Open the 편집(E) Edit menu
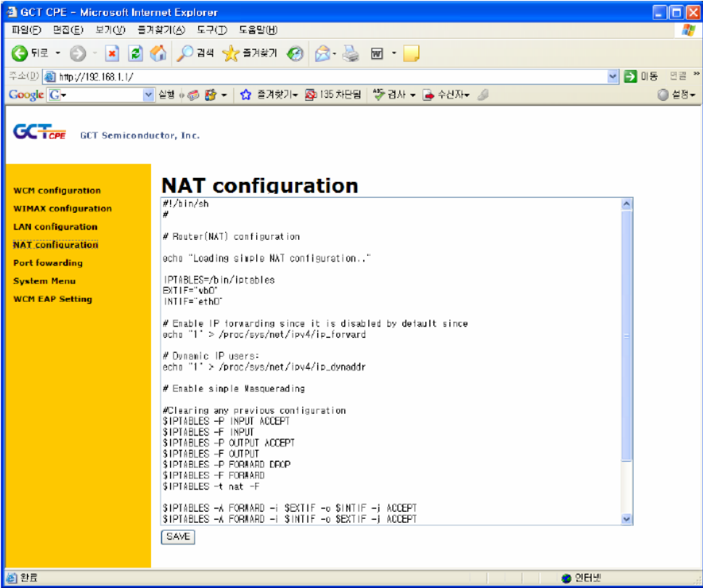The width and height of the screenshot is (703, 588). 68,30
